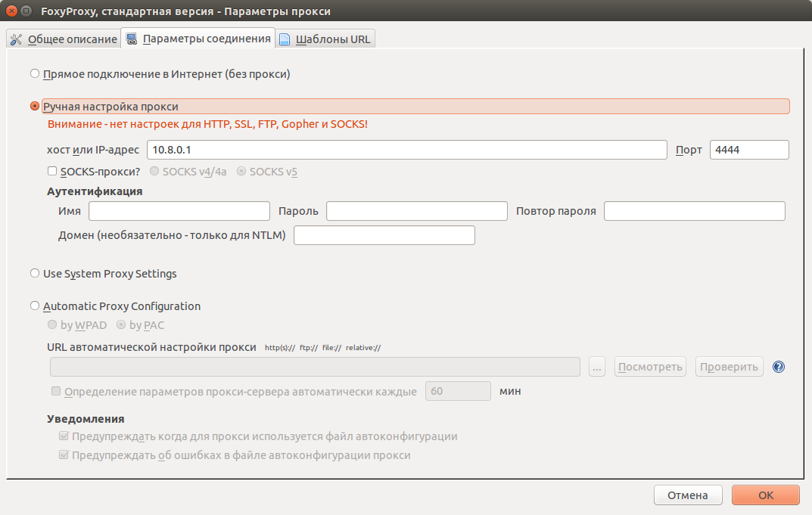This screenshot has height=515, width=812.
Task: Focus the Имя authentication field
Action: tap(179, 211)
